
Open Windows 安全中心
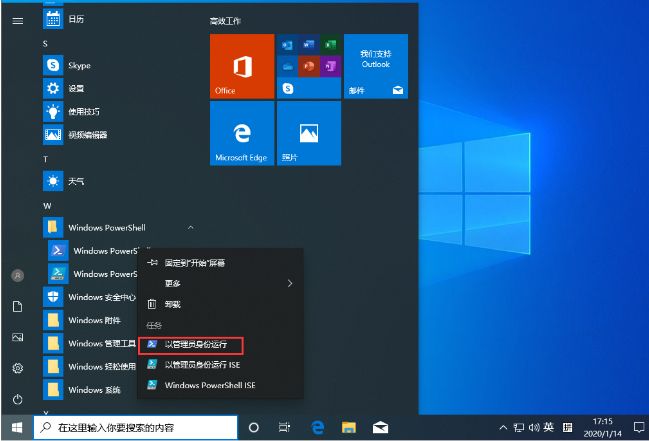point(89,297)
